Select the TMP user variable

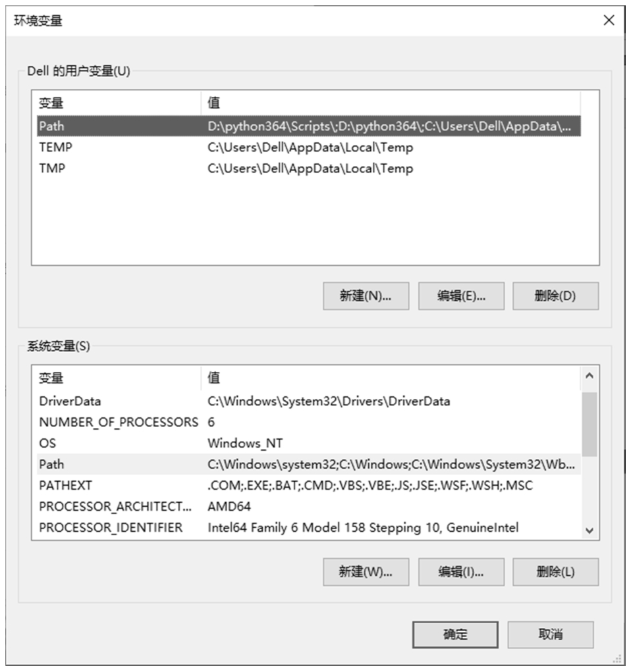click(309, 168)
